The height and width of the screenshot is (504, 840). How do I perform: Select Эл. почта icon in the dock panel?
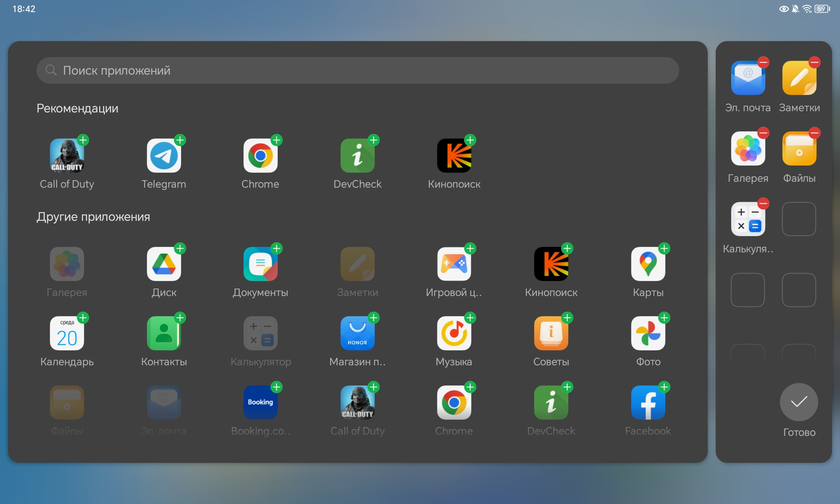pyautogui.click(x=748, y=78)
